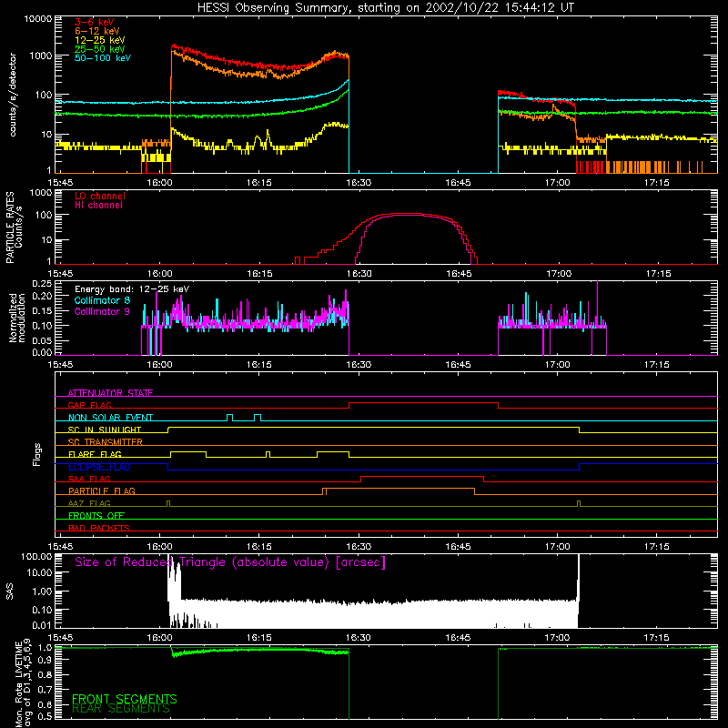
Task: Click the raised segment of the GAP FLAG line
Action: 423,403
